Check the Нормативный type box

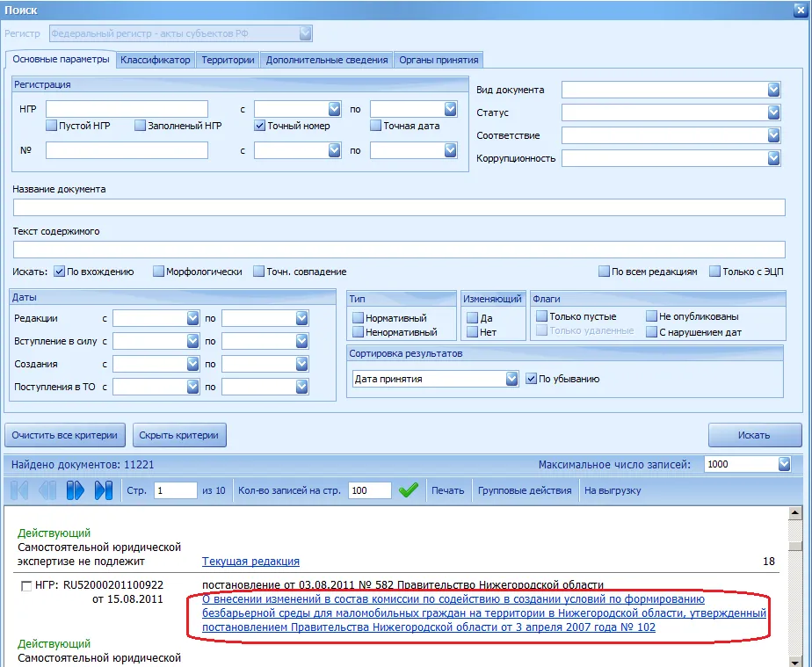[x=358, y=317]
